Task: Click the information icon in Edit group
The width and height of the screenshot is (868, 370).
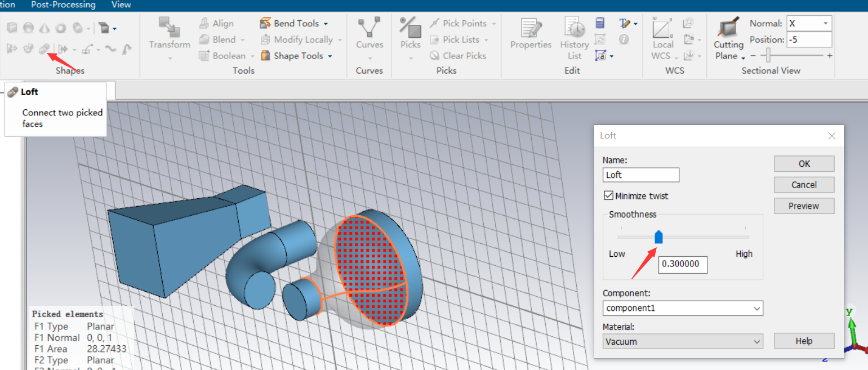Action: point(624,39)
